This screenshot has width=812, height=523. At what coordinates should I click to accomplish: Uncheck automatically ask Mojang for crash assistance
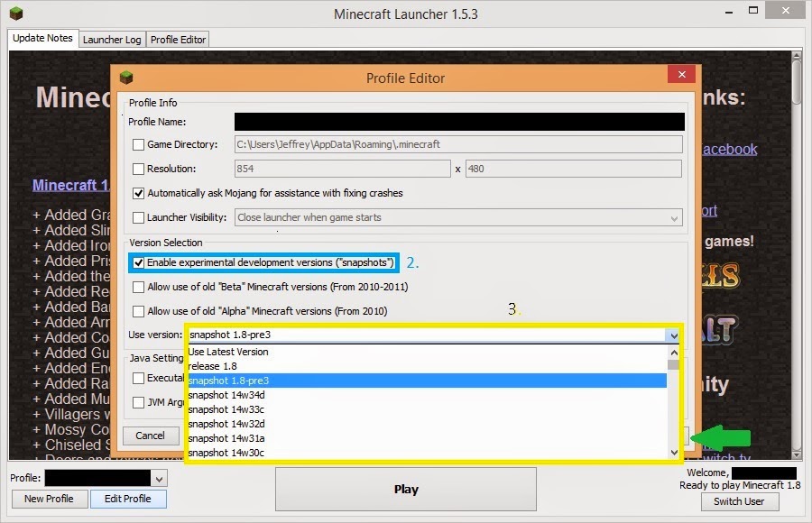coord(138,193)
